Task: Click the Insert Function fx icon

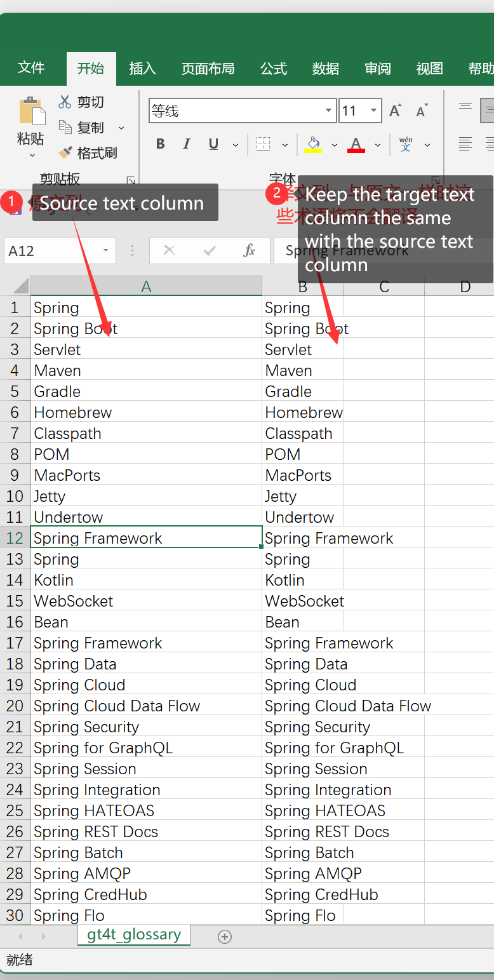Action: [249, 251]
